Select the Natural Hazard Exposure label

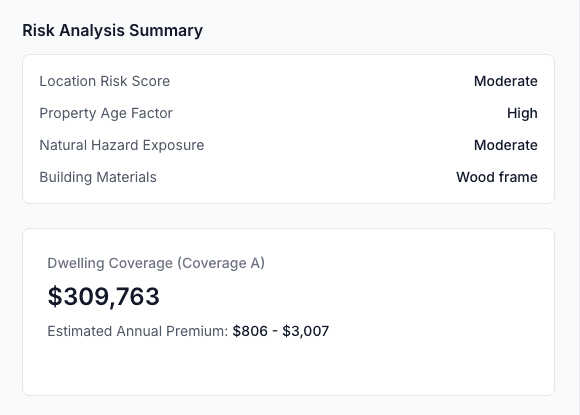(122, 145)
